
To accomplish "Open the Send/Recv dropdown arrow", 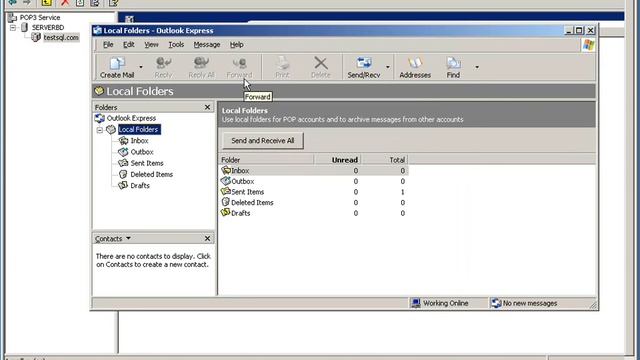I will click(387, 67).
